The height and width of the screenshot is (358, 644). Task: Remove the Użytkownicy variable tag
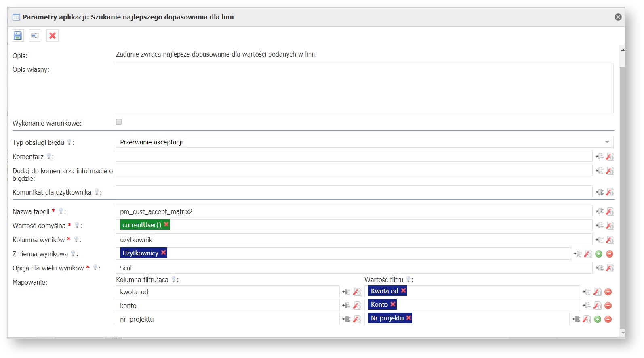[163, 253]
